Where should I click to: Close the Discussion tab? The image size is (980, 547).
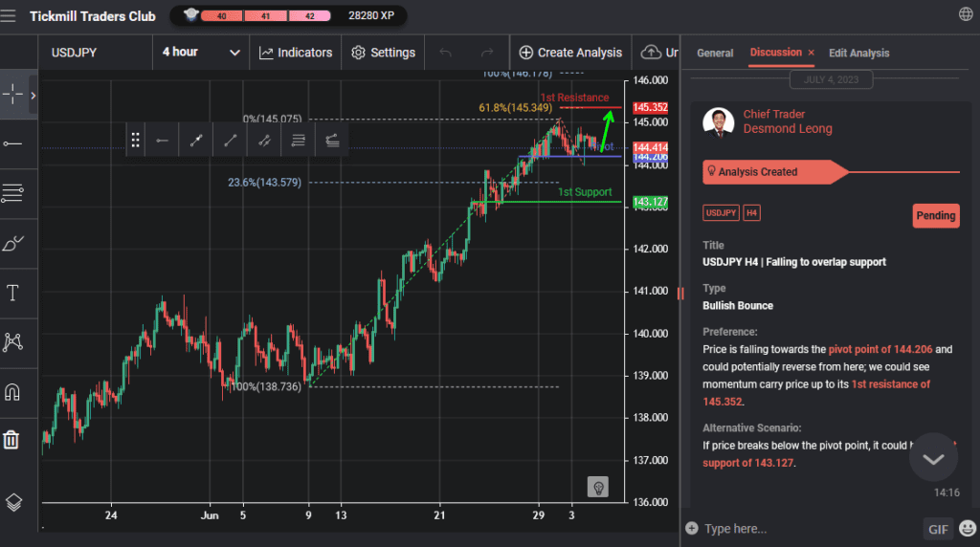(x=812, y=54)
